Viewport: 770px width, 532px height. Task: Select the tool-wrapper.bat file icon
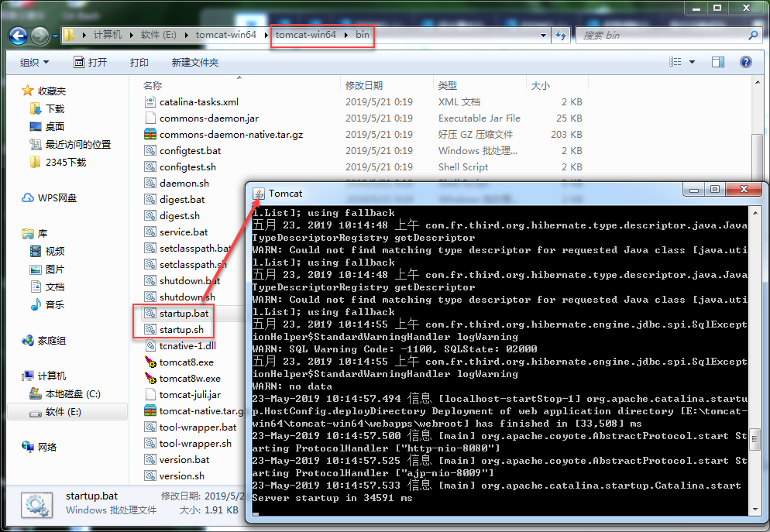point(150,427)
